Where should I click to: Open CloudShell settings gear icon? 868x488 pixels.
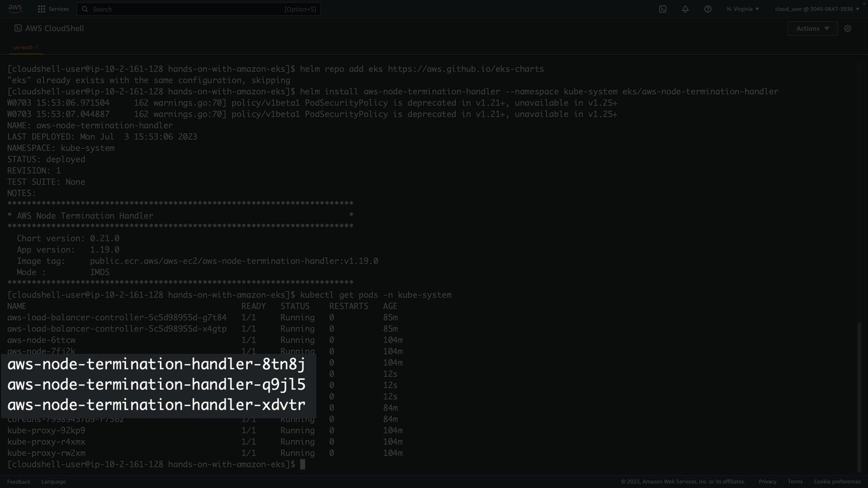coord(848,28)
